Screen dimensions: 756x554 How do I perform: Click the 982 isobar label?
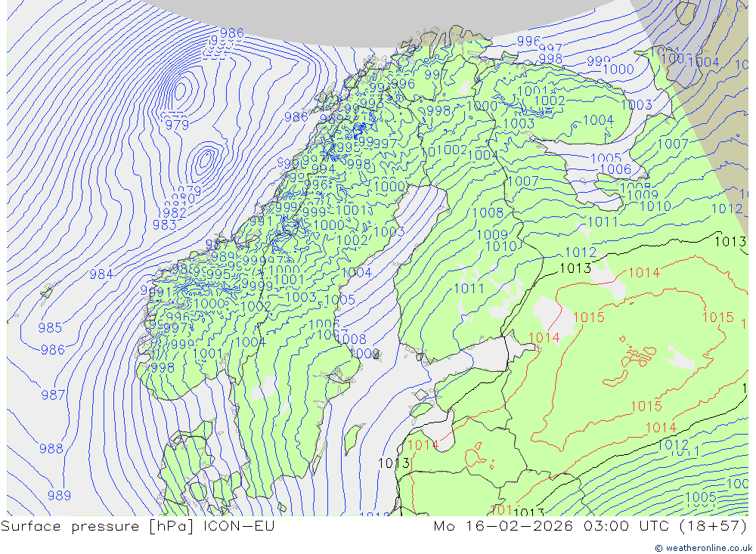[x=175, y=212]
